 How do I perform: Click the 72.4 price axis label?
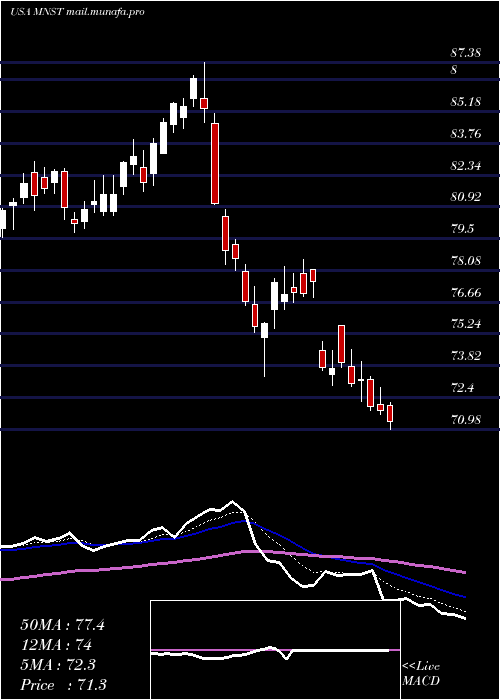coord(462,388)
